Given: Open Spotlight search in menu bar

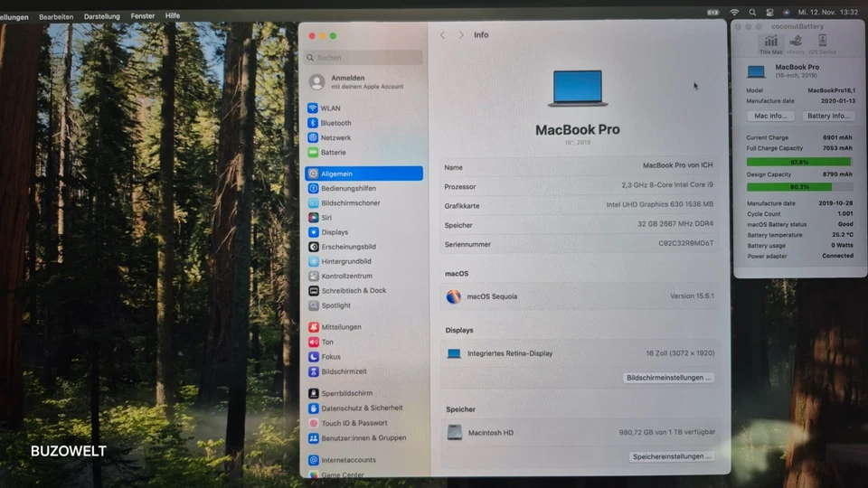Looking at the screenshot, I should coord(751,12).
